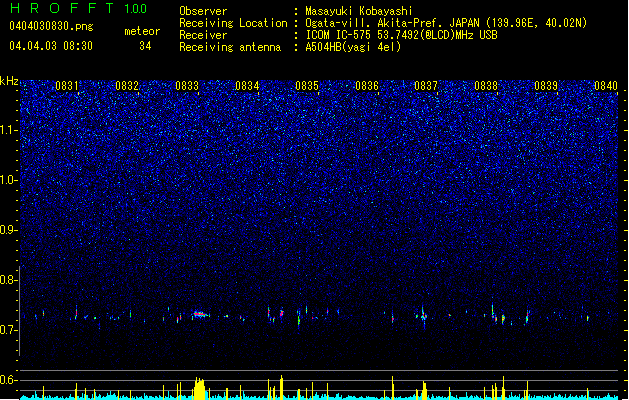
Task: Click antenna text A504HB(yagi 4el)
Action: pos(353,47)
